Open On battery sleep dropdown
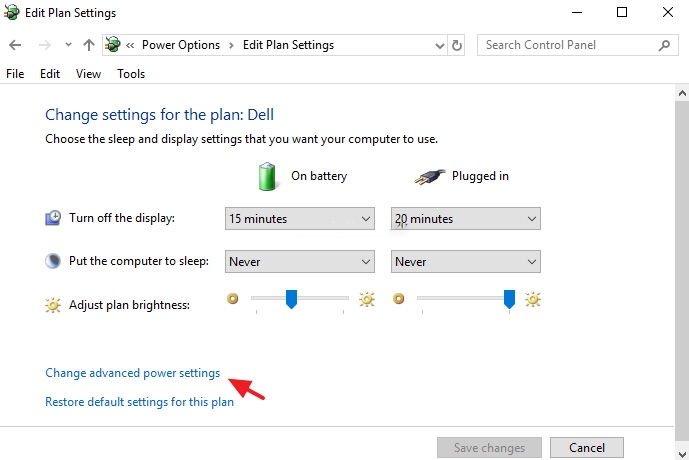Viewport: 689px width, 460px height. click(300, 261)
